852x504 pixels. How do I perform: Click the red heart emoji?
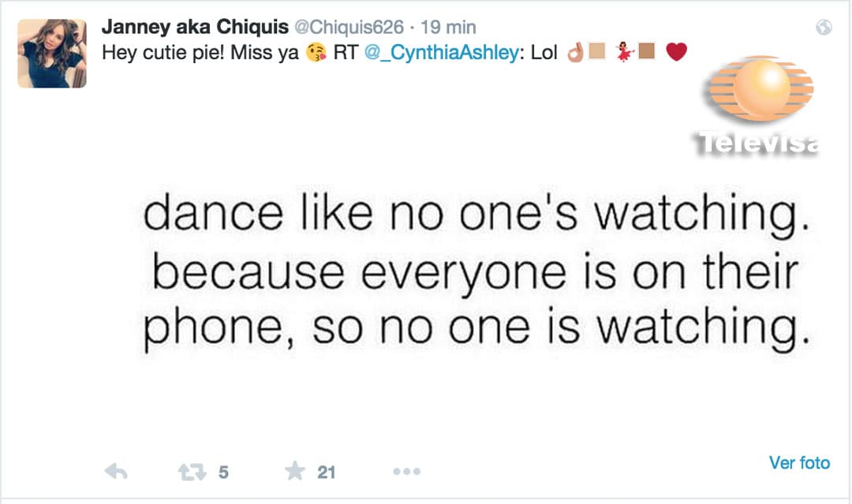[677, 51]
